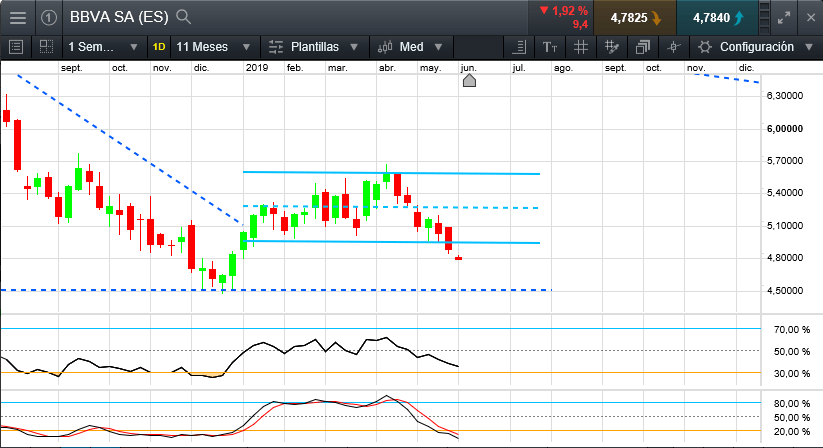
Task: Click the 2019 label on the time axis
Action: 257,68
